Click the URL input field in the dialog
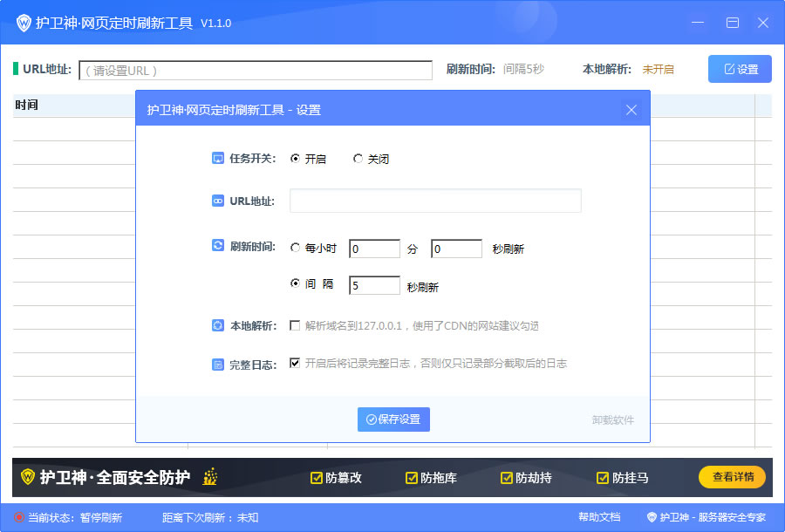 tap(434, 201)
